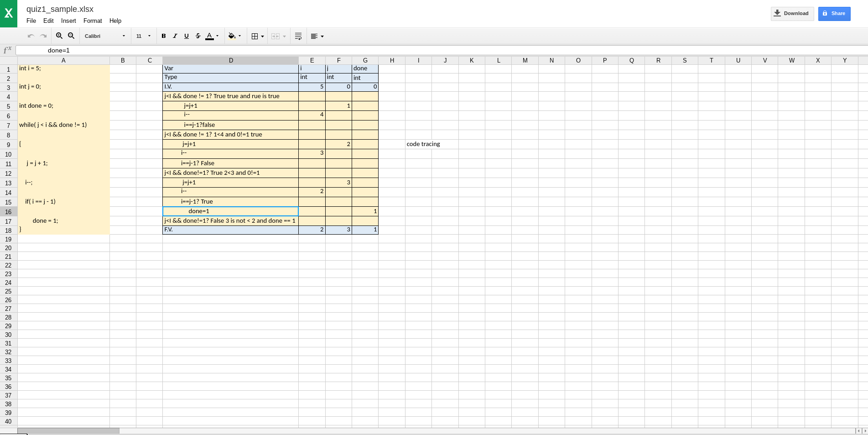868x435 pixels.
Task: Open the Help menu item
Action: 115,21
